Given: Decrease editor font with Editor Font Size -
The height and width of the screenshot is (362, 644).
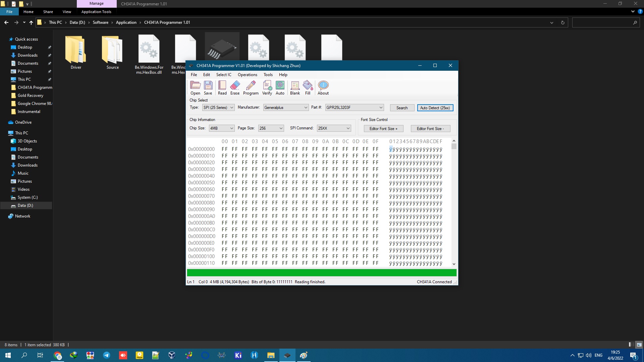Looking at the screenshot, I should 430,129.
